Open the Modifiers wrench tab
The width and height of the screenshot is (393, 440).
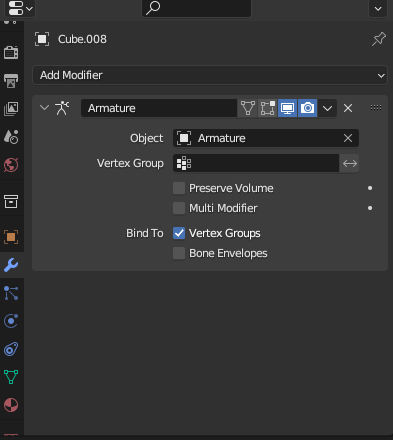[11, 265]
